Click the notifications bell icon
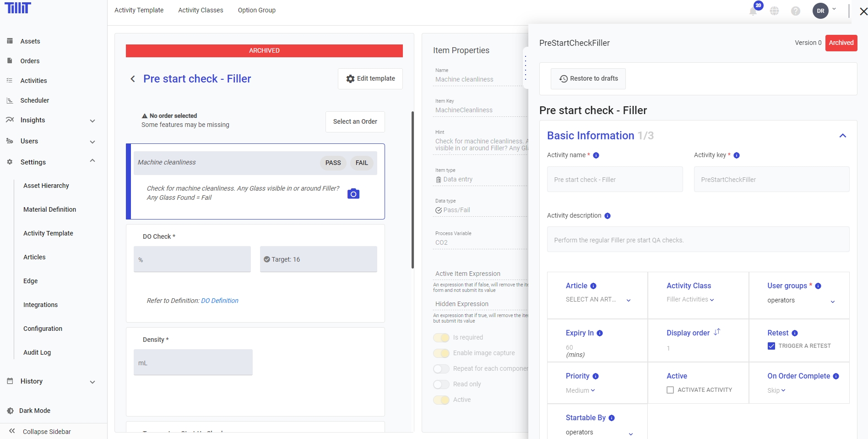This screenshot has height=439, width=868. point(753,11)
